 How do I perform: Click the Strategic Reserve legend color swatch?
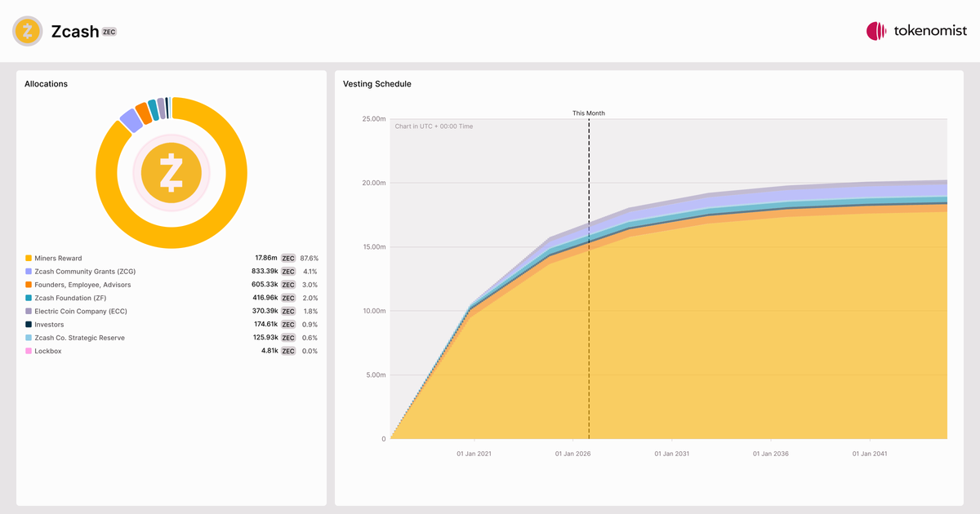click(x=29, y=338)
